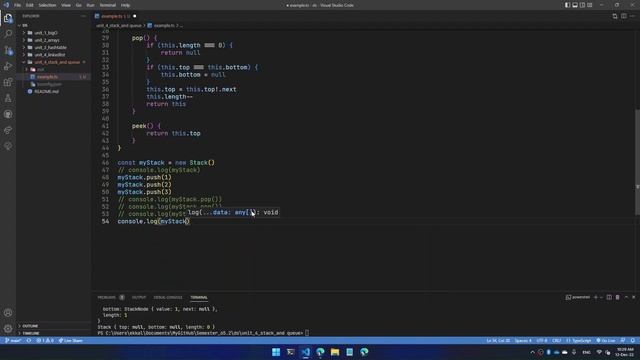Open Source Control view in activity bar
Viewport: 640px width, 360px height.
pyautogui.click(x=8, y=50)
